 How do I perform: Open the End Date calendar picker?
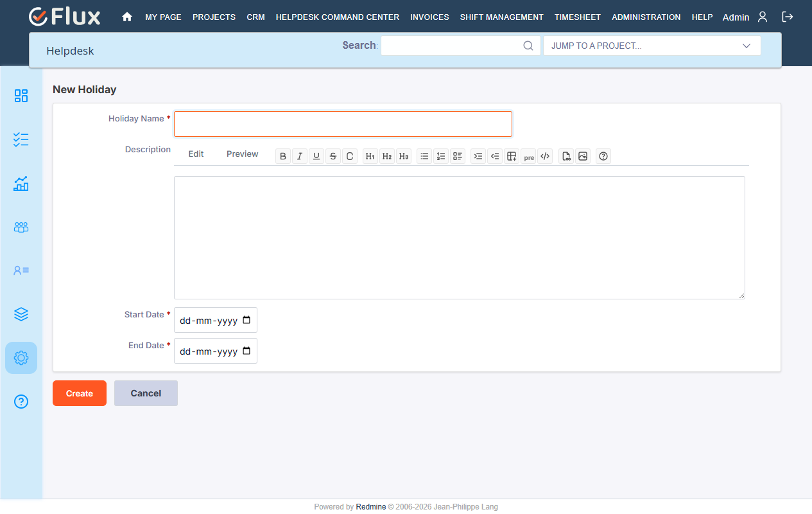coord(246,351)
